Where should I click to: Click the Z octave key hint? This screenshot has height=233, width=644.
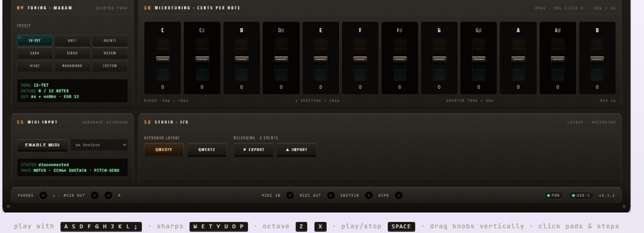tap(301, 227)
